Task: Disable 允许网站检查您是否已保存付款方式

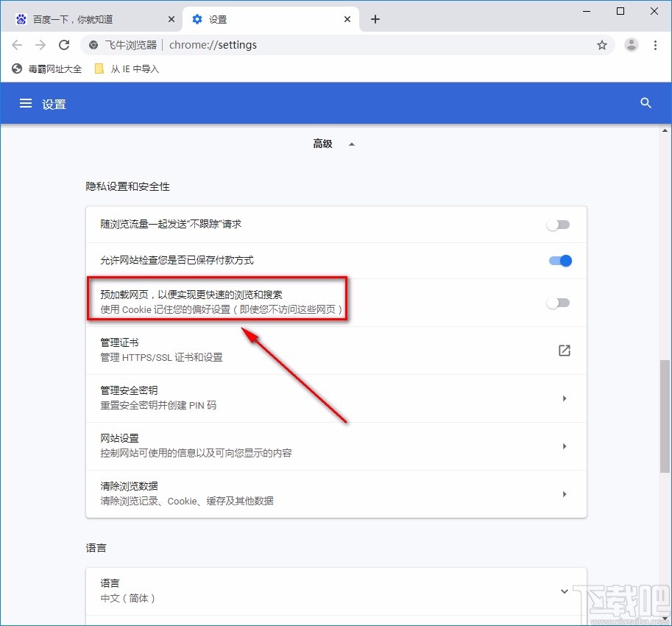Action: [560, 261]
